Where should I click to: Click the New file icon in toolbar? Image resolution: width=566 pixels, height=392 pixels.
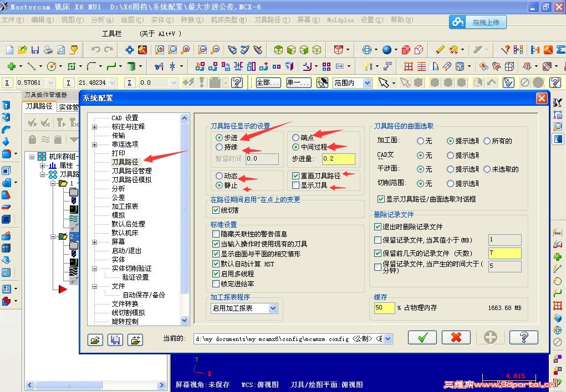10,50
